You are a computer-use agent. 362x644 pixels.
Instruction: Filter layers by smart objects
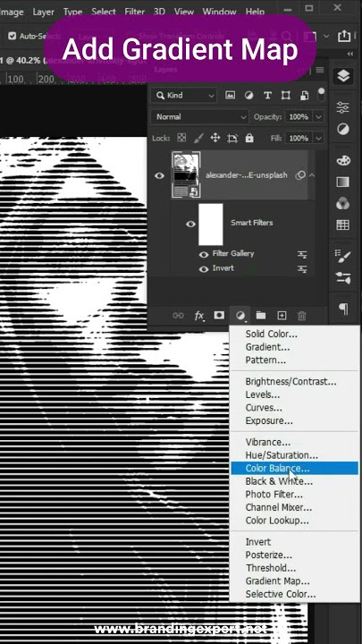point(305,96)
